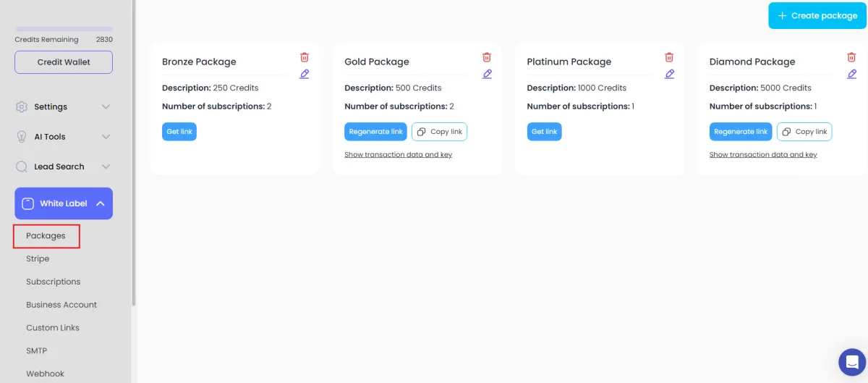Screen dimensions: 868x383
Task: Edit the Platinum Package details
Action: click(x=669, y=74)
